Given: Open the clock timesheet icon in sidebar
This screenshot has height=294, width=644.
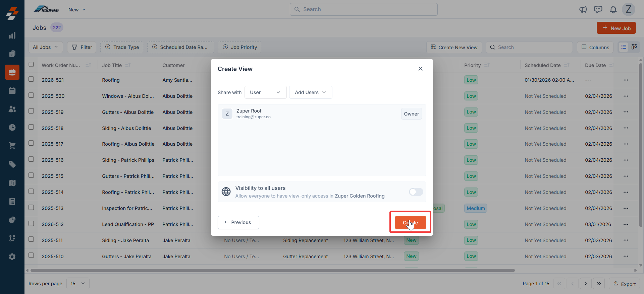Looking at the screenshot, I should coord(12,127).
